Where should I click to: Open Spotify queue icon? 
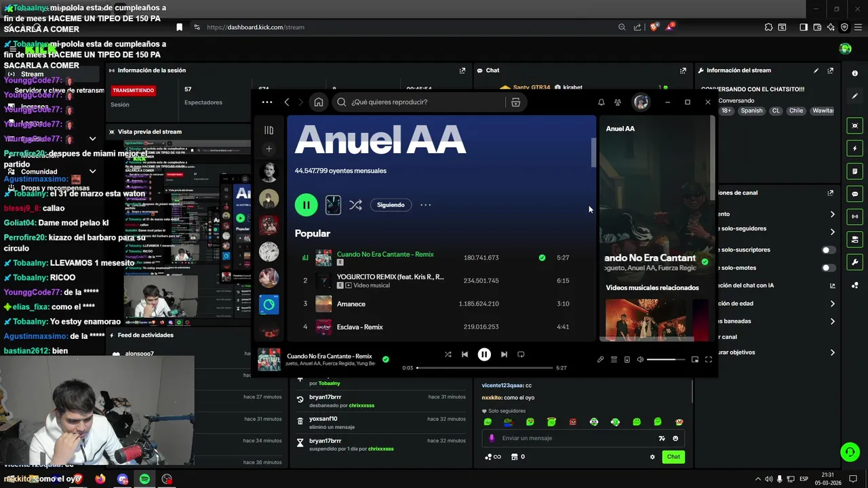pyautogui.click(x=614, y=359)
